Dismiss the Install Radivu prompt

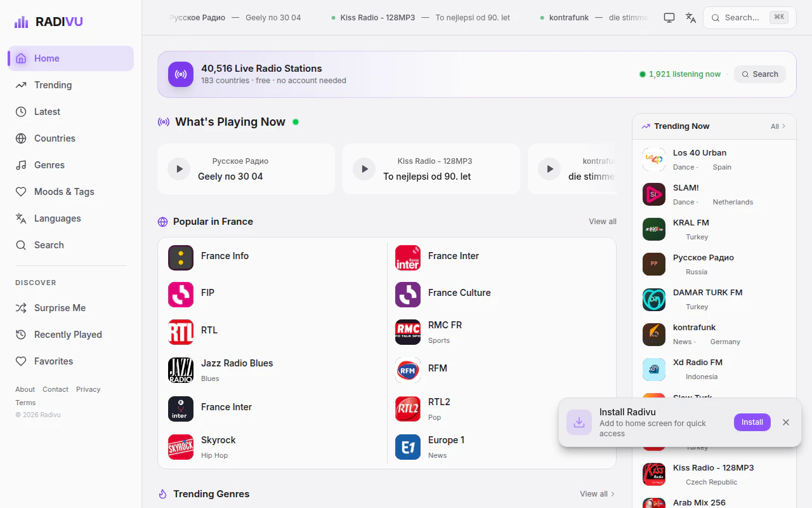[786, 422]
